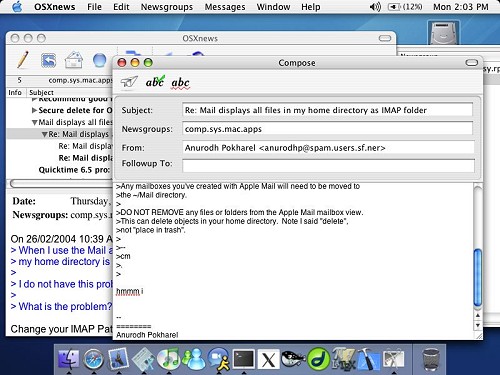
Task: Click the Compose scrollbar down arrow
Action: pos(478,325)
